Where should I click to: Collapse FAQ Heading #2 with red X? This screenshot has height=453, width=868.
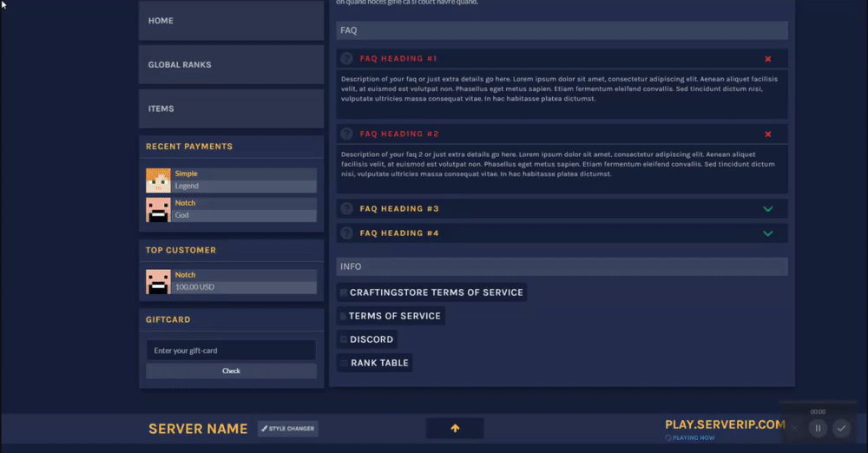click(768, 134)
